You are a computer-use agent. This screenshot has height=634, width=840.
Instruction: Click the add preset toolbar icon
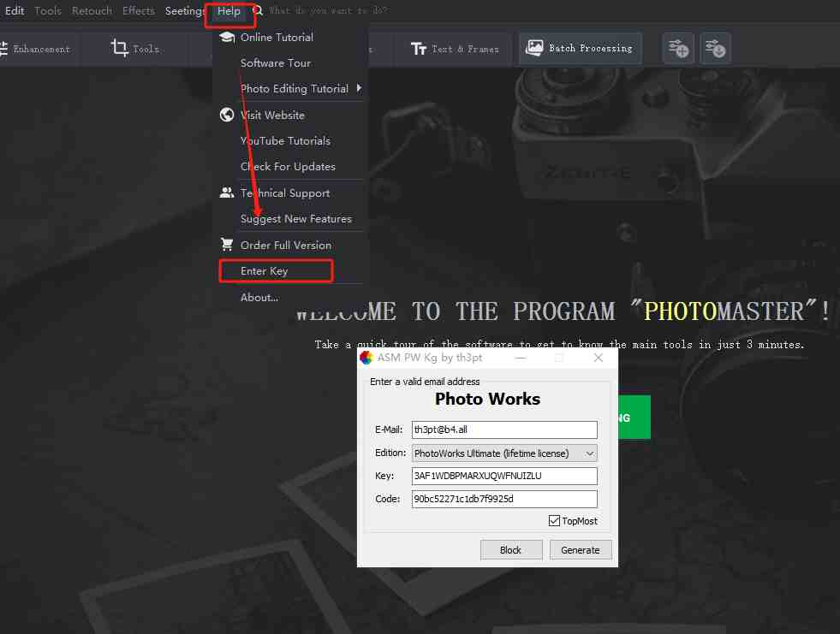coord(677,49)
